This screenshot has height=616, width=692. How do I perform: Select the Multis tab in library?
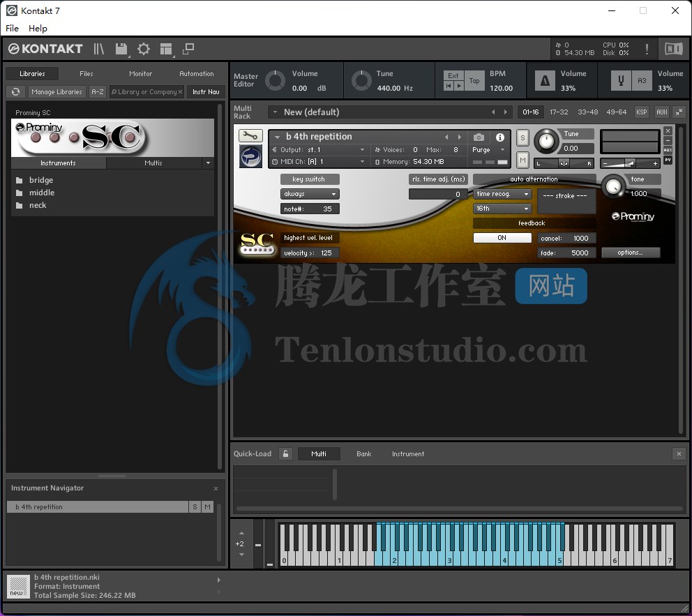pos(153,163)
